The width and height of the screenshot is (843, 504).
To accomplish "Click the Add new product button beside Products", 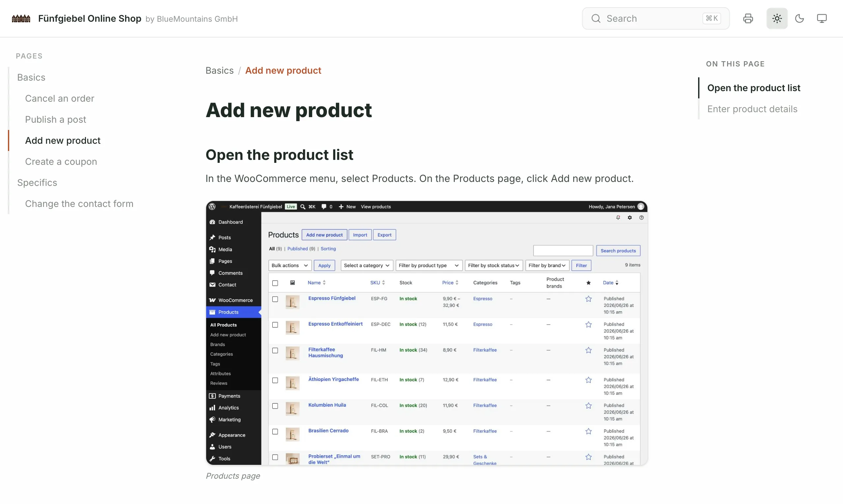I will [x=324, y=235].
